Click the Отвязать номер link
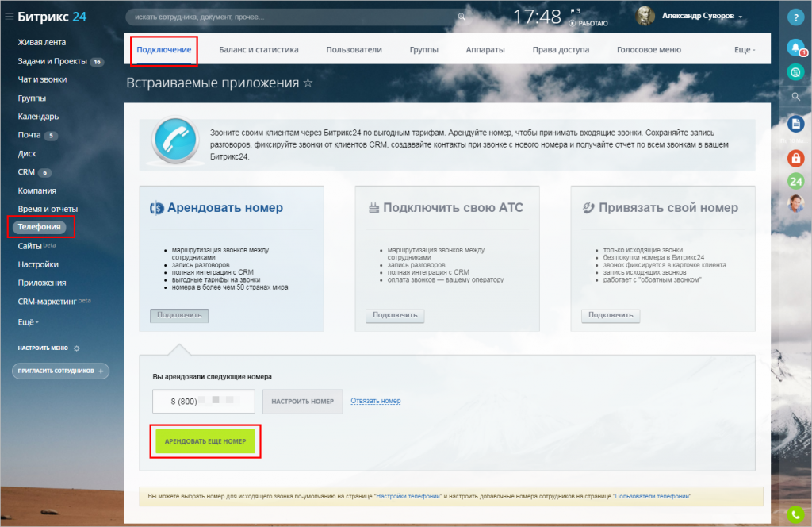Image resolution: width=812 pixels, height=527 pixels. click(x=375, y=401)
